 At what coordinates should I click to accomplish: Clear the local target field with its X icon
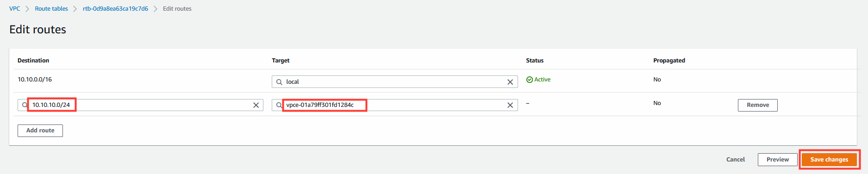pyautogui.click(x=510, y=82)
